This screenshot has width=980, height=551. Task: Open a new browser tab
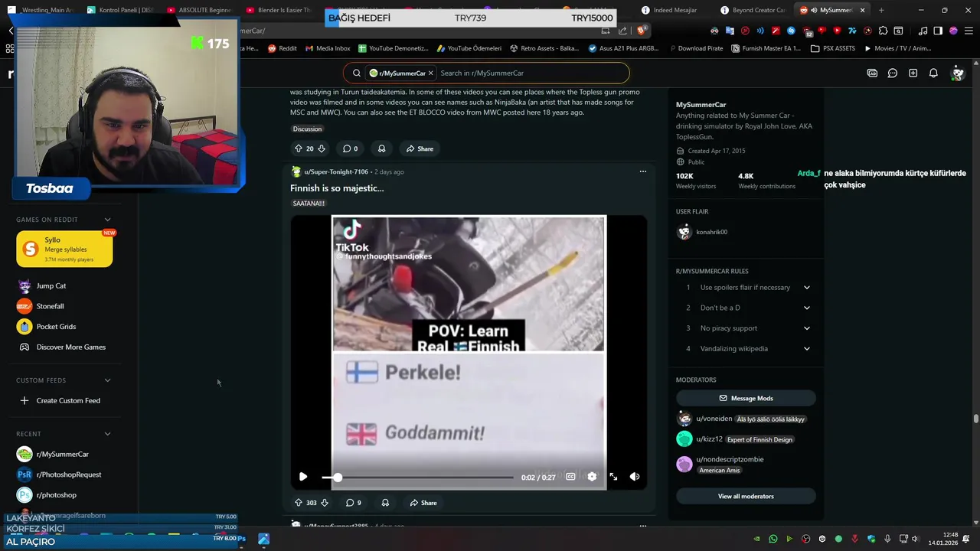(x=881, y=10)
